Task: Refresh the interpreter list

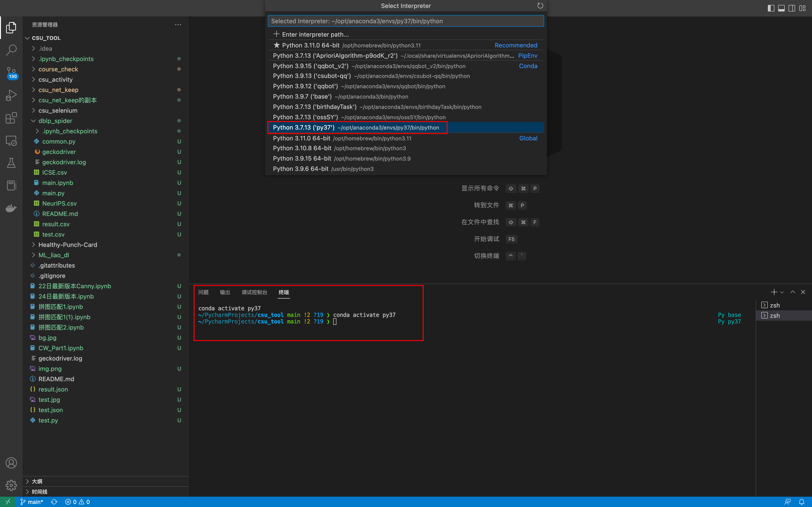Action: coord(540,6)
